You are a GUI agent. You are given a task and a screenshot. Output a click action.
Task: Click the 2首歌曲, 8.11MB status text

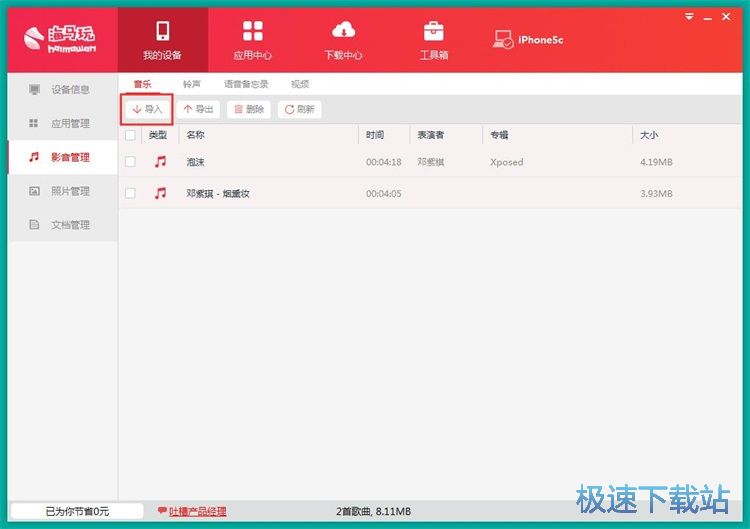pyautogui.click(x=374, y=511)
